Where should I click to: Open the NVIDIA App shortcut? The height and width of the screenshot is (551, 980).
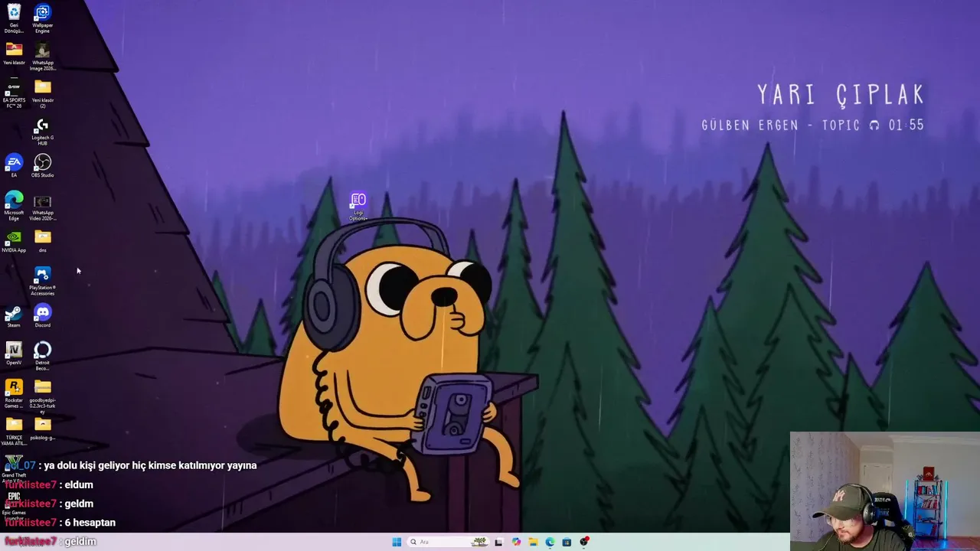14,240
